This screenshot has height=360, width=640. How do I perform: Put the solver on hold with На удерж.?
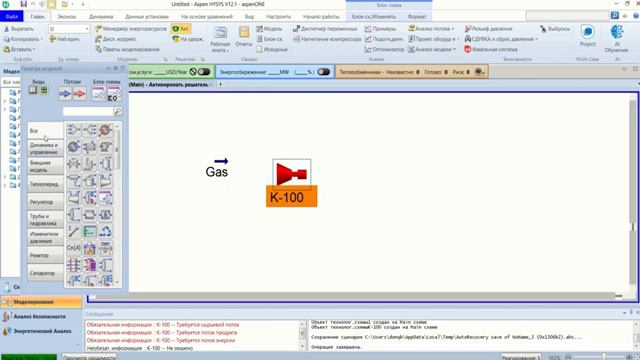coord(188,39)
